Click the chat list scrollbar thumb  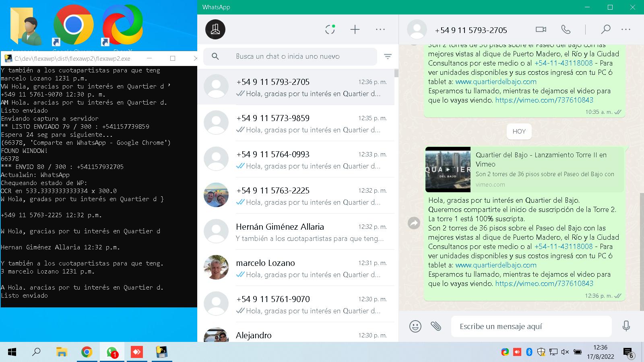pos(396,73)
